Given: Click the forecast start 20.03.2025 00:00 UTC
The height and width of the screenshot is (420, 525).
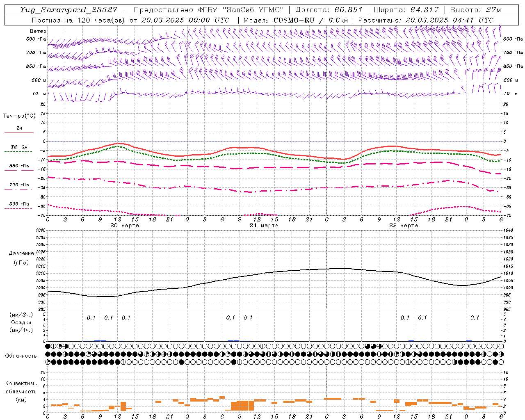Looking at the screenshot, I should (x=185, y=20).
